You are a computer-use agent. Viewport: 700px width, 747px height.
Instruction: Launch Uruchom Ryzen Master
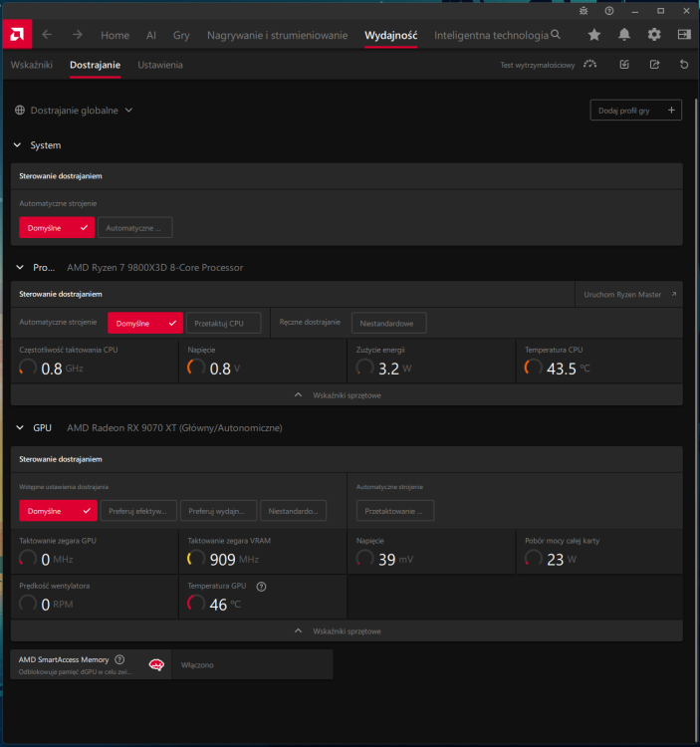pyautogui.click(x=629, y=295)
